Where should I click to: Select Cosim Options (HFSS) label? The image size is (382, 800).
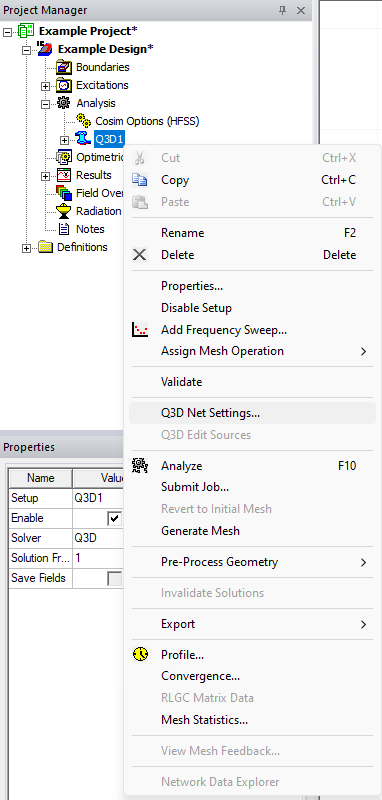(147, 121)
